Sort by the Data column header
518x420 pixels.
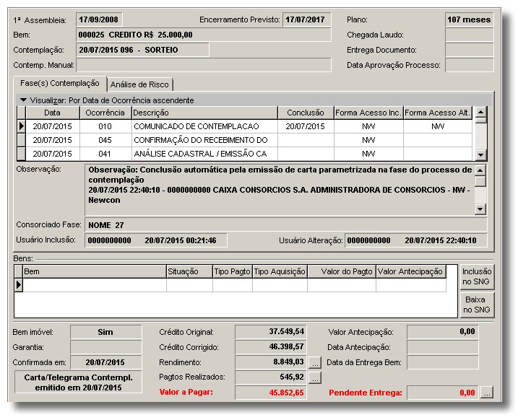tap(53, 113)
